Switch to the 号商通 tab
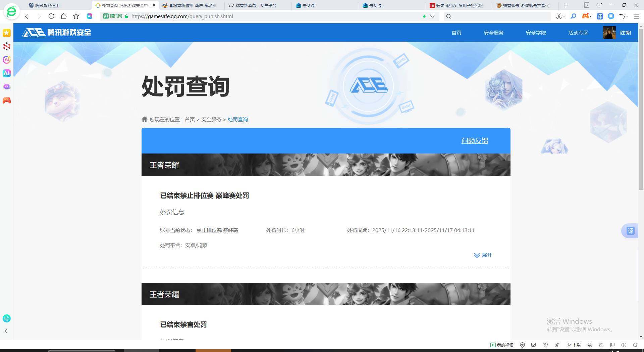This screenshot has width=644, height=352. (309, 5)
